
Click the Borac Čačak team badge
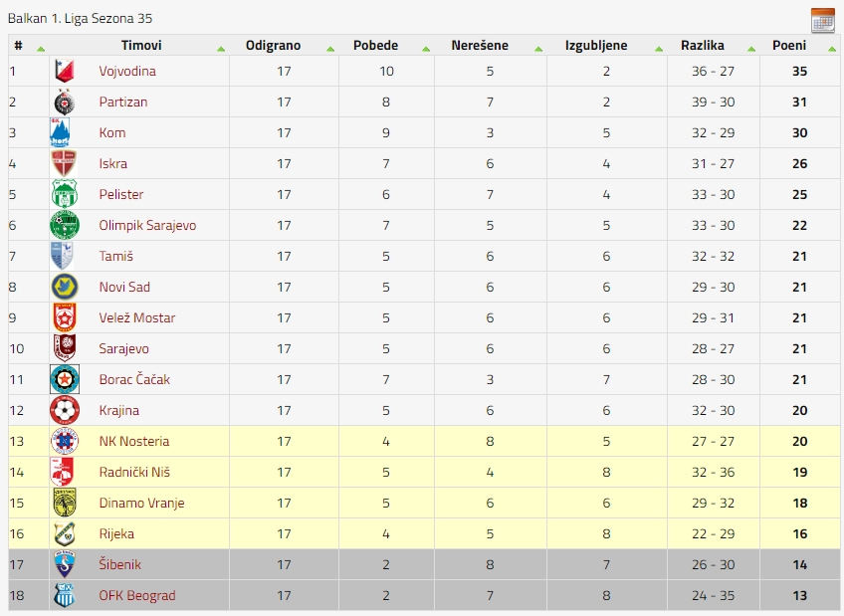(64, 379)
